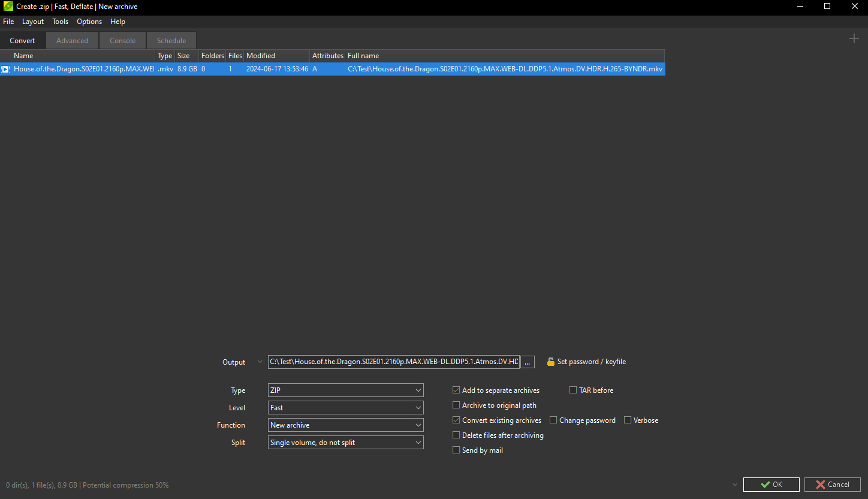The height and width of the screenshot is (499, 868).
Task: Toggle Convert existing archives checkbox
Action: tap(456, 420)
